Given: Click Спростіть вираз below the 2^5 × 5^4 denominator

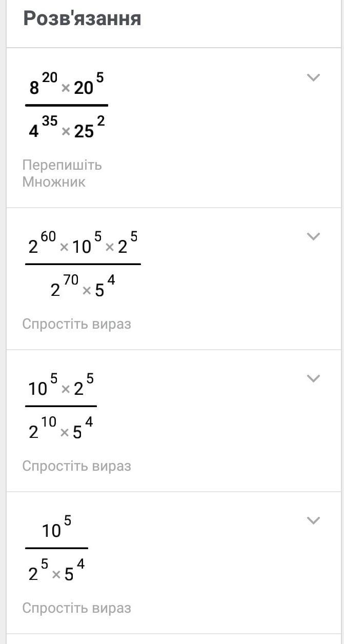Looking at the screenshot, I should click(77, 608).
